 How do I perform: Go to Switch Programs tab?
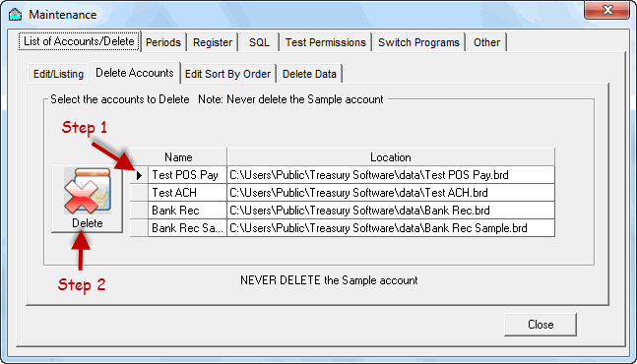(x=418, y=42)
